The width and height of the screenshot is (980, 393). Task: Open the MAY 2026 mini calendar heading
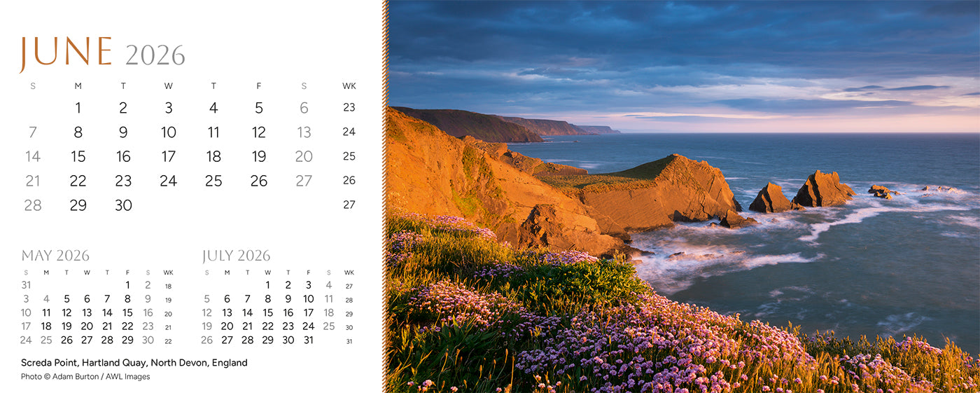[x=55, y=256]
